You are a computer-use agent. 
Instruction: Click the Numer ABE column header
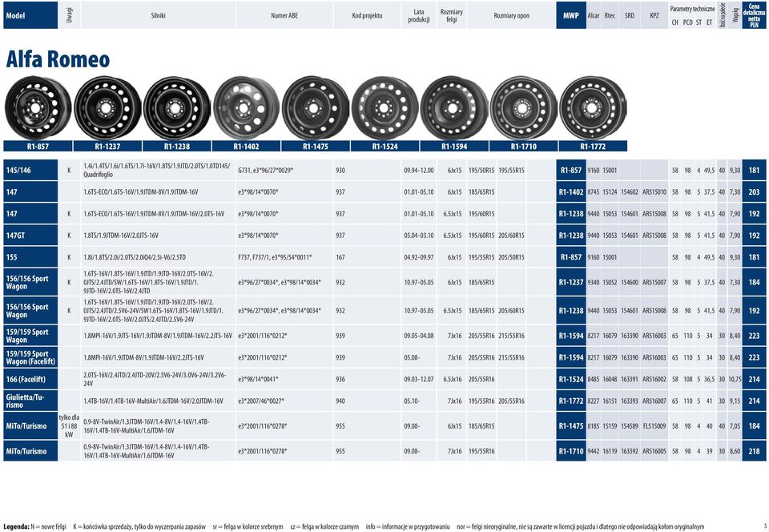coord(284,15)
